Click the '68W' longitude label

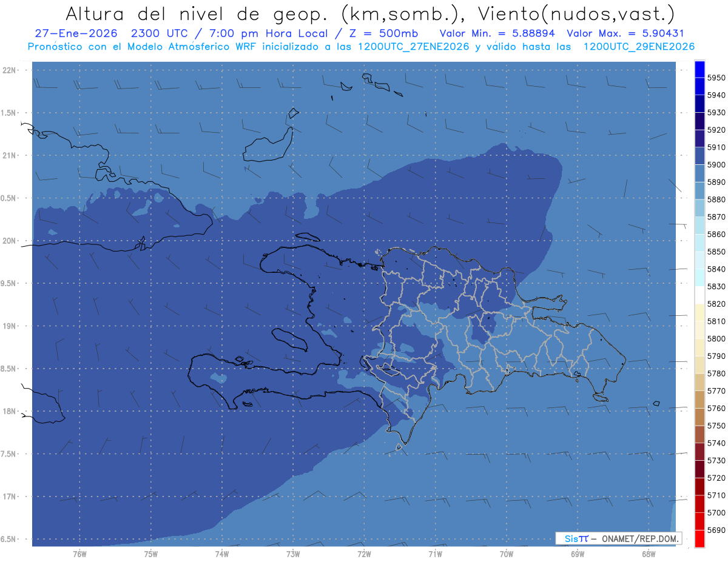[649, 554]
